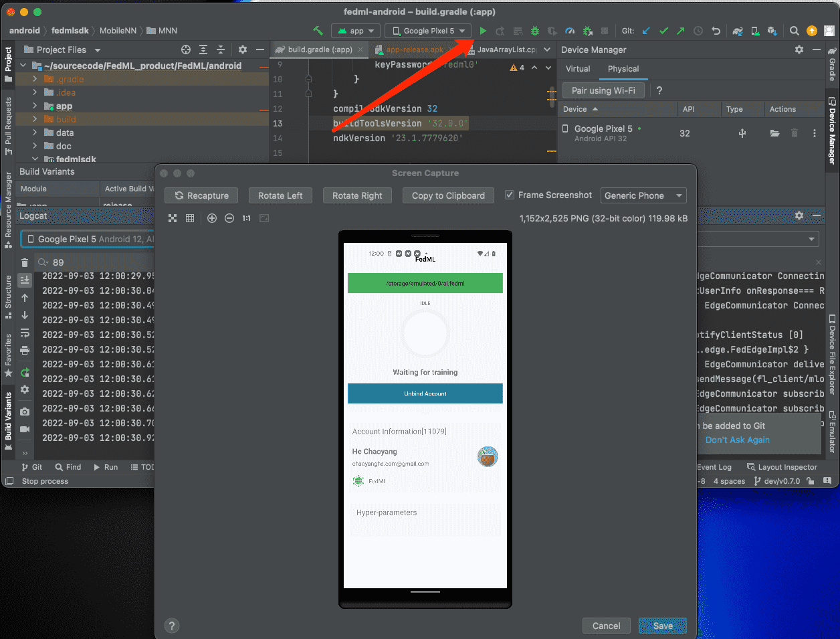Screen dimensions: 840x639
Task: Click the Don't Ask Again link
Action: (x=738, y=440)
